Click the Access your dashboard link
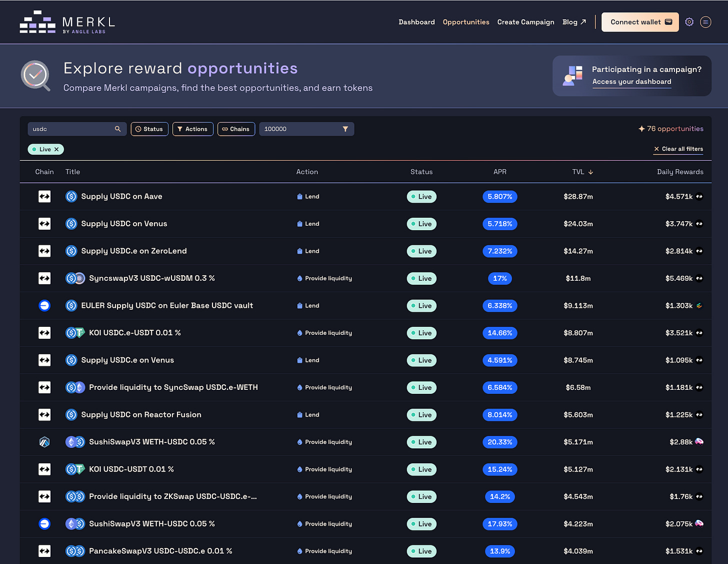728x564 pixels. 631,82
